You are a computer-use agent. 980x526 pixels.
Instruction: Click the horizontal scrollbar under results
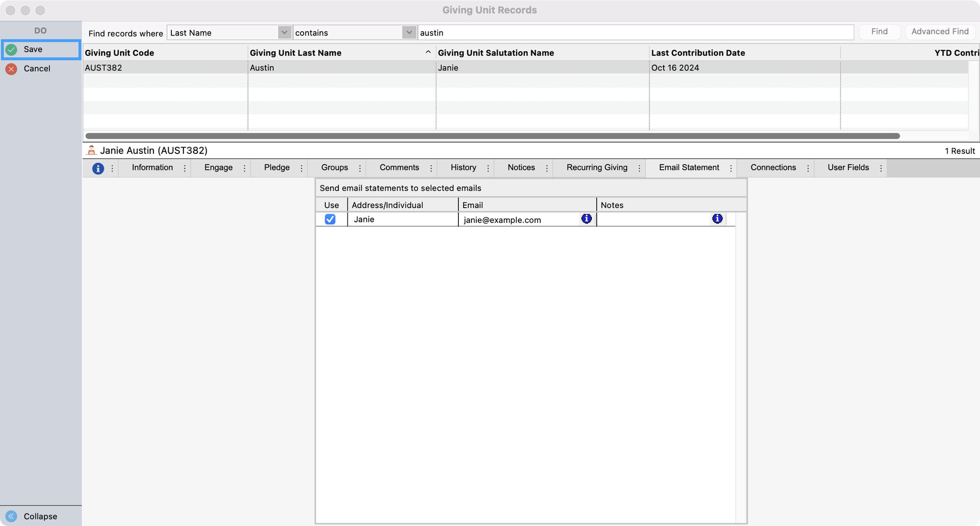coord(492,136)
